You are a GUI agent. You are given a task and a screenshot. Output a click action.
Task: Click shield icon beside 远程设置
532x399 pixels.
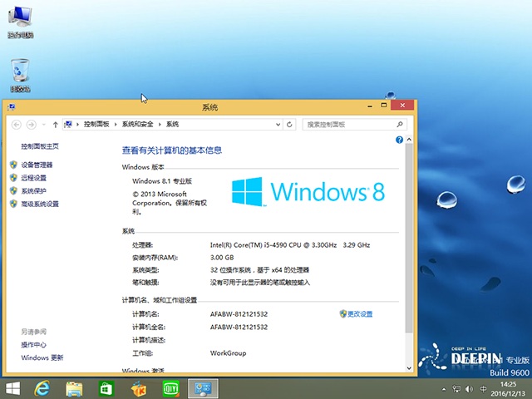tap(13, 178)
